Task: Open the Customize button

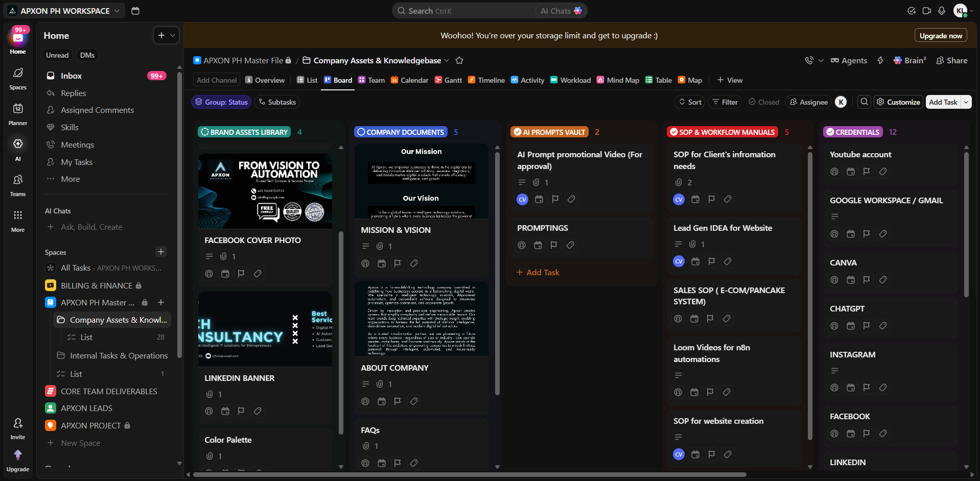Action: coord(898,102)
